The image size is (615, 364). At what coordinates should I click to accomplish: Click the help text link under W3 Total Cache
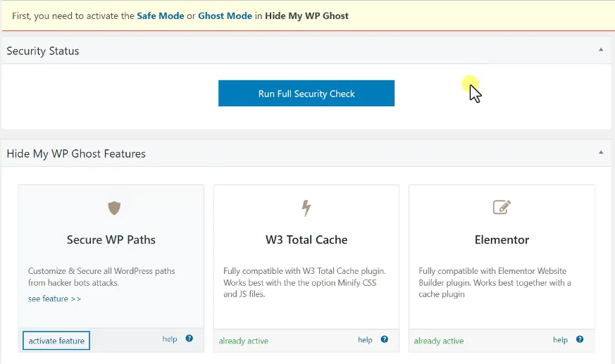click(x=365, y=340)
